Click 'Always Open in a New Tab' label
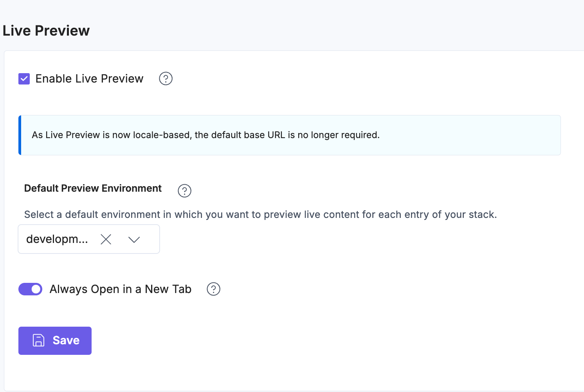Viewport: 584px width, 392px height. tap(120, 289)
